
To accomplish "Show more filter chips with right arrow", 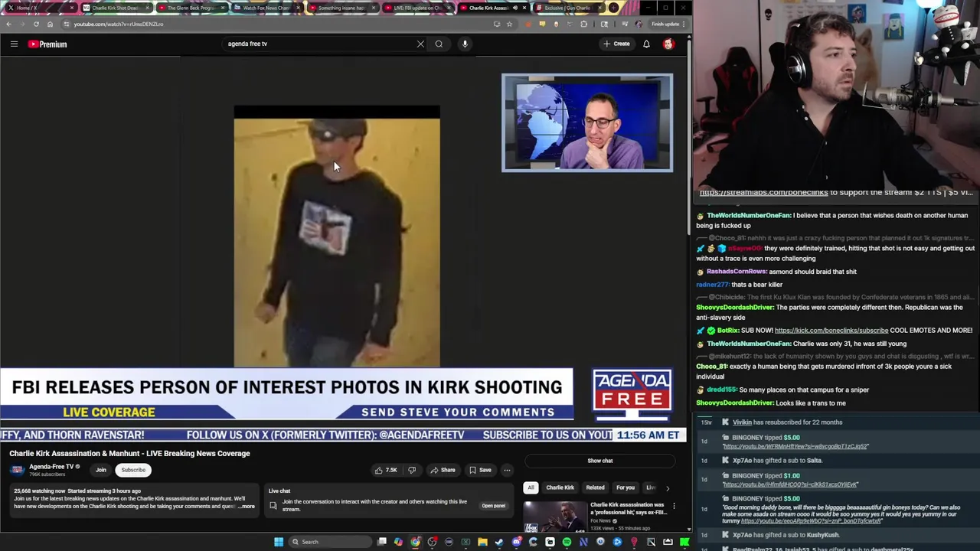I will coord(667,487).
